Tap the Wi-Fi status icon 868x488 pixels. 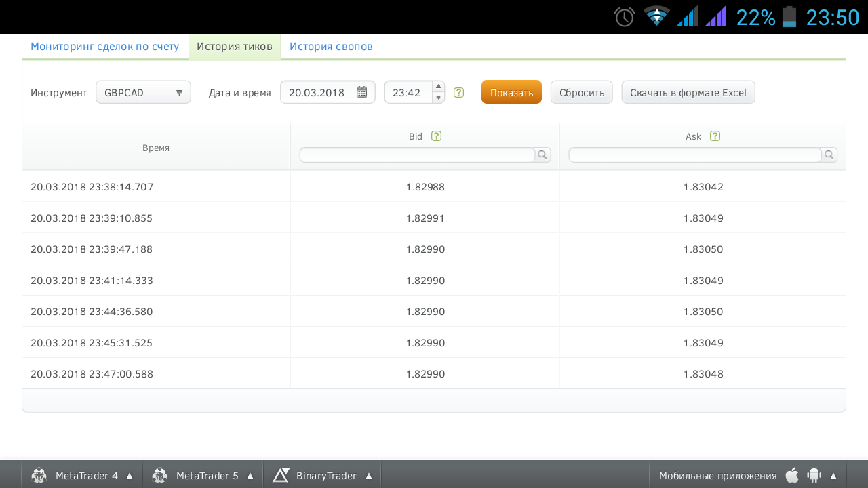point(656,16)
